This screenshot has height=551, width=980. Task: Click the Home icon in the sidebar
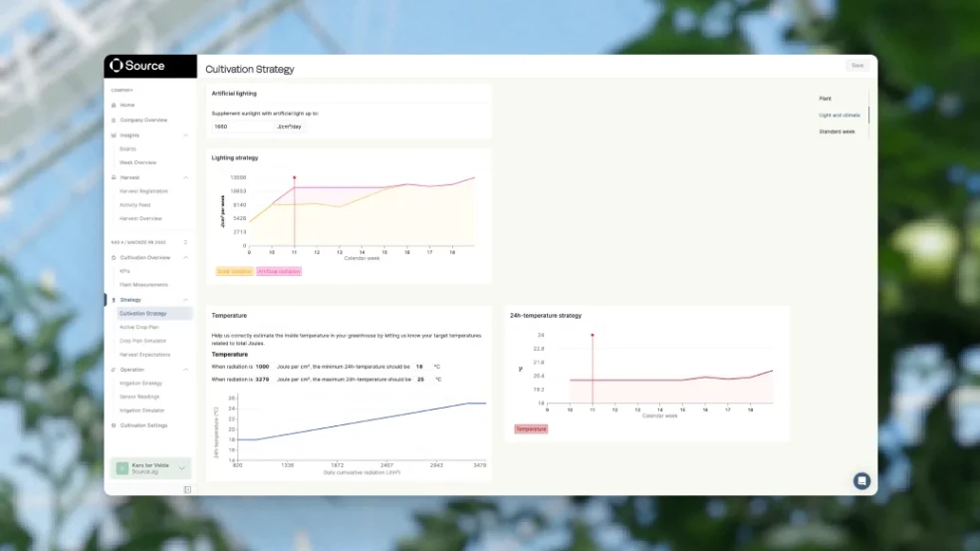pyautogui.click(x=114, y=105)
